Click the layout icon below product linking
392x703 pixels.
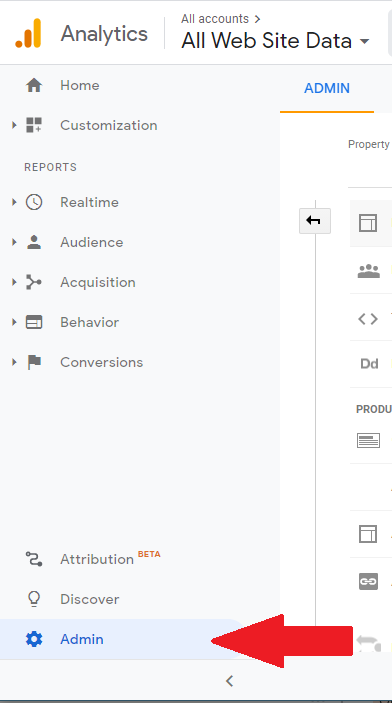click(368, 534)
